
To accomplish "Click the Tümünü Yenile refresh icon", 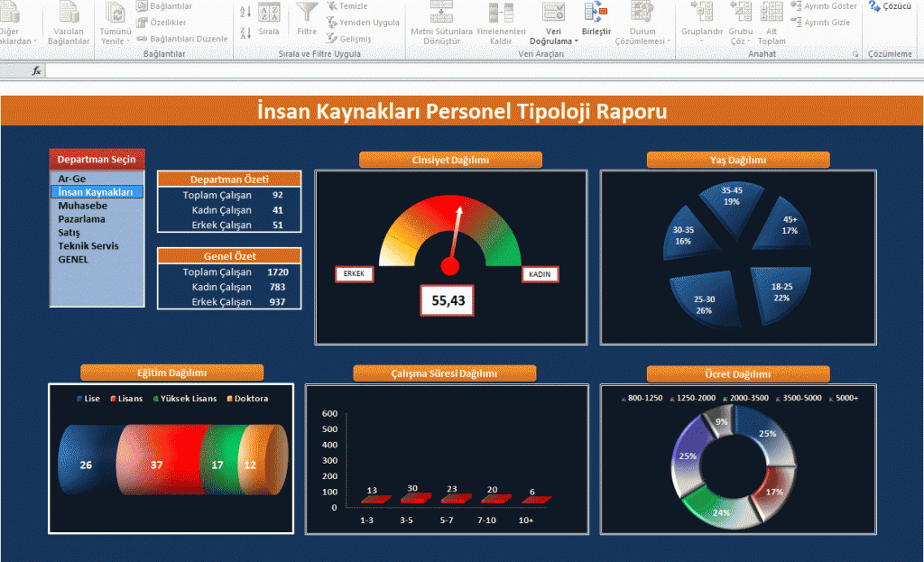I will pyautogui.click(x=115, y=13).
